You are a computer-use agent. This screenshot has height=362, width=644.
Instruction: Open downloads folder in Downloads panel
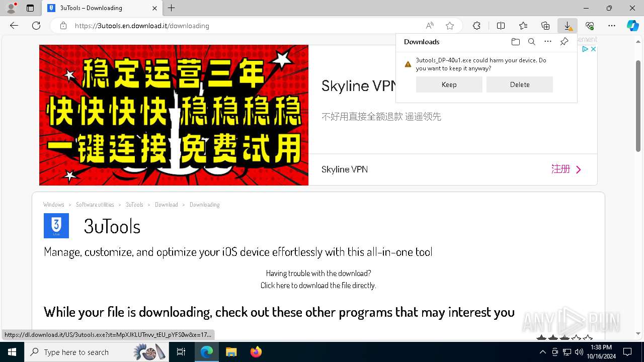(x=515, y=42)
